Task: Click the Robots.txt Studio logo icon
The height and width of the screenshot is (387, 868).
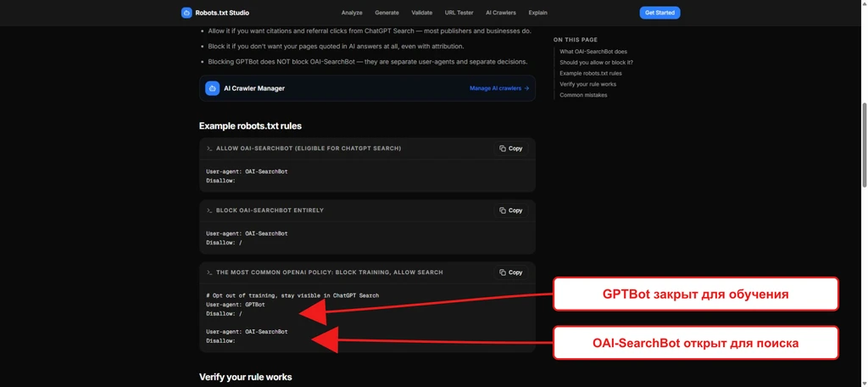Action: coord(186,13)
